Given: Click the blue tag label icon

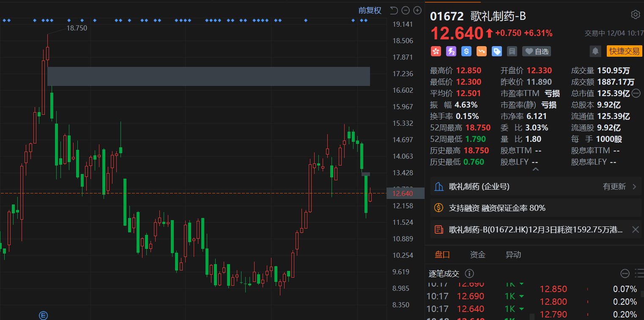Looking at the screenshot, I should [x=496, y=51].
